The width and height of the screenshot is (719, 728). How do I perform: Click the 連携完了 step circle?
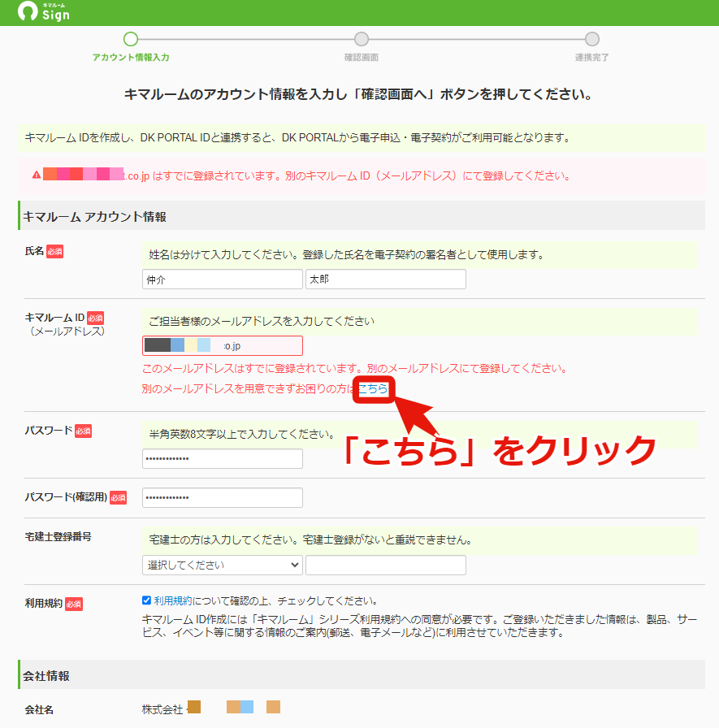(591, 39)
